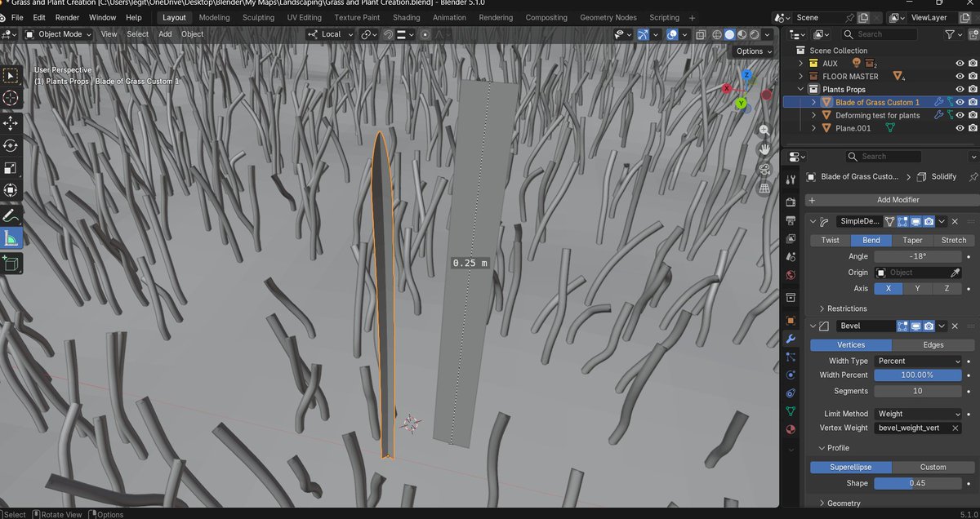This screenshot has width=980, height=519.
Task: Open the Object Data properties tab
Action: [x=791, y=411]
